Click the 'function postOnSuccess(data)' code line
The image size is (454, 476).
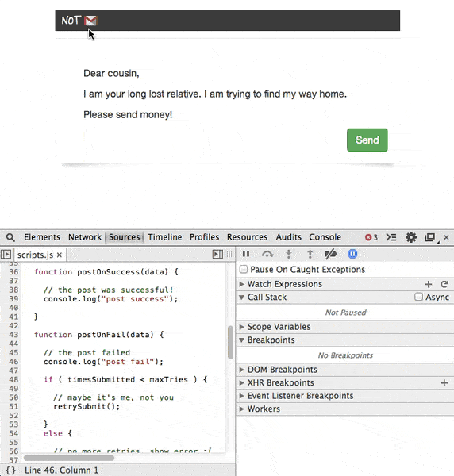pos(106,271)
